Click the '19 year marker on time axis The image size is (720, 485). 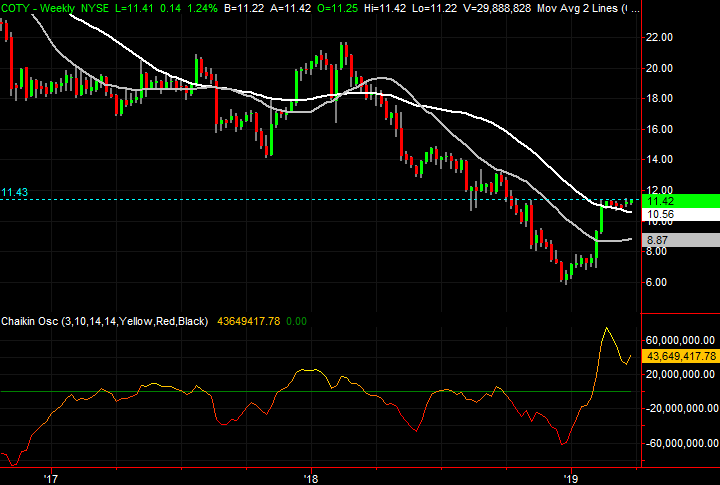pos(571,477)
